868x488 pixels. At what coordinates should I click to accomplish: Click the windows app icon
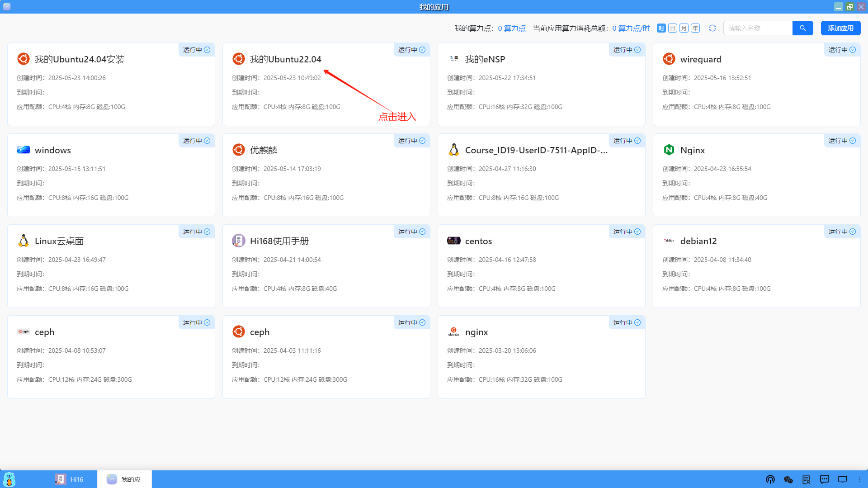(24, 150)
